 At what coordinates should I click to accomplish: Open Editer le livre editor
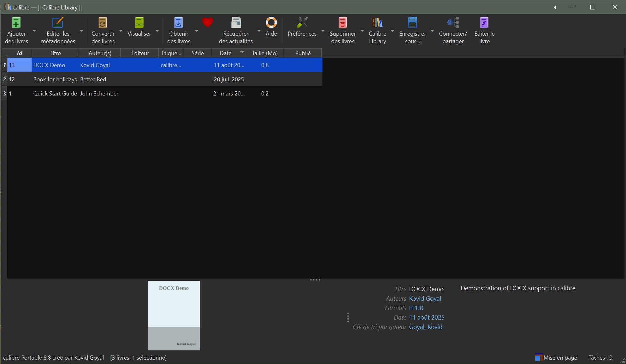tap(484, 23)
